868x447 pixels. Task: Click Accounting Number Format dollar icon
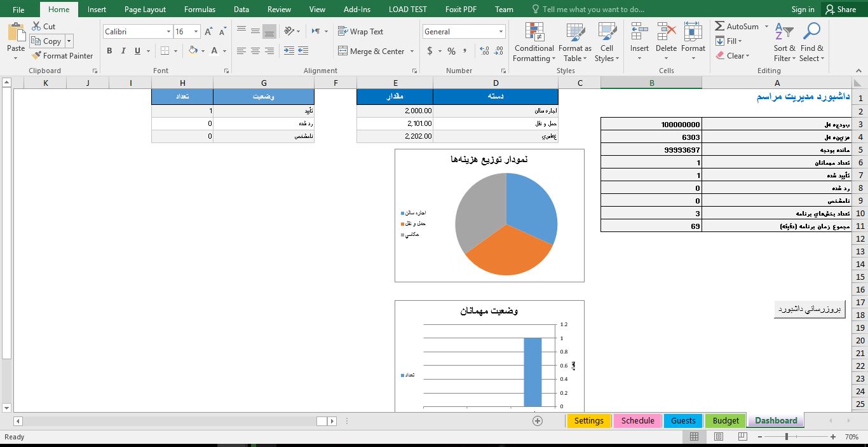tap(430, 51)
